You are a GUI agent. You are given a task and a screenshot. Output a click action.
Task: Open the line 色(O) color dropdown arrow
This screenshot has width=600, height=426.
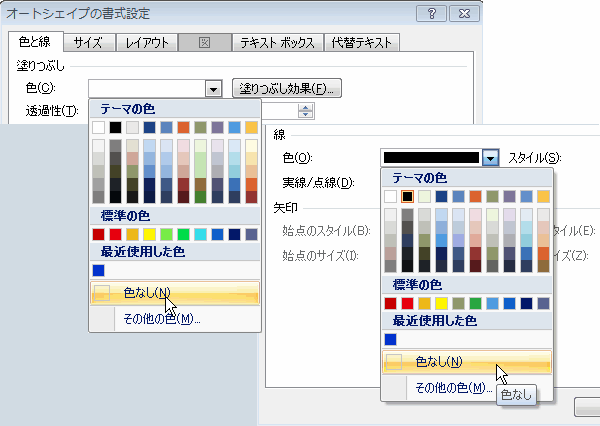point(490,158)
